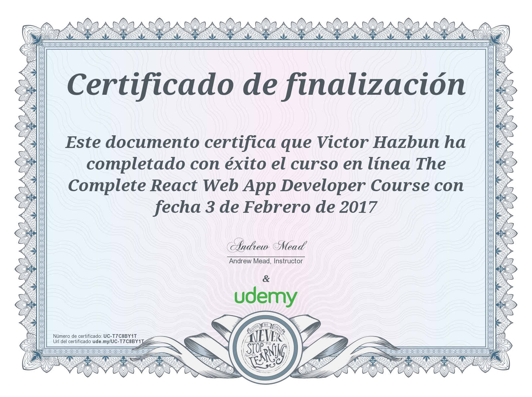Click the course title 'Complete React Web App Developer Course'
Image resolution: width=532 pixels, height=397 pixels.
point(249,186)
